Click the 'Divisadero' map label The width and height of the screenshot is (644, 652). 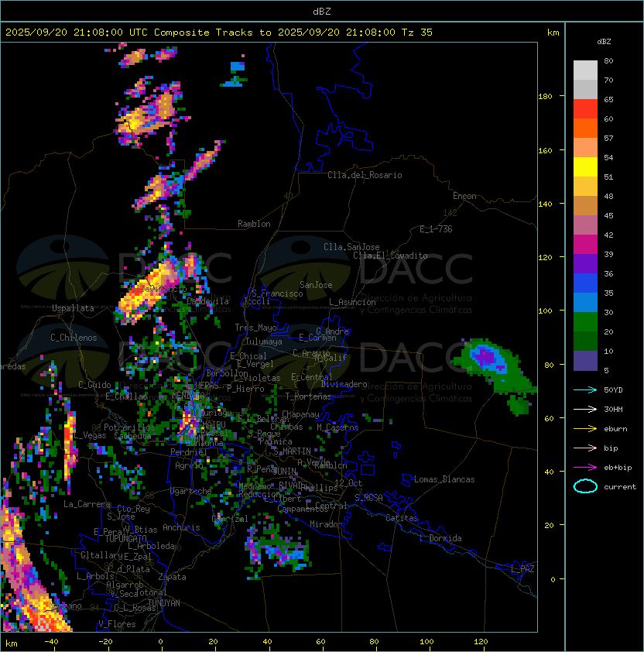click(344, 384)
